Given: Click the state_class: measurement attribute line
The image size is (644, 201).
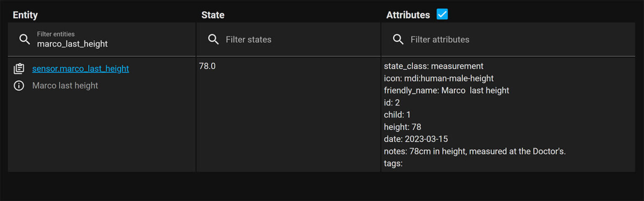Looking at the screenshot, I should tap(434, 66).
